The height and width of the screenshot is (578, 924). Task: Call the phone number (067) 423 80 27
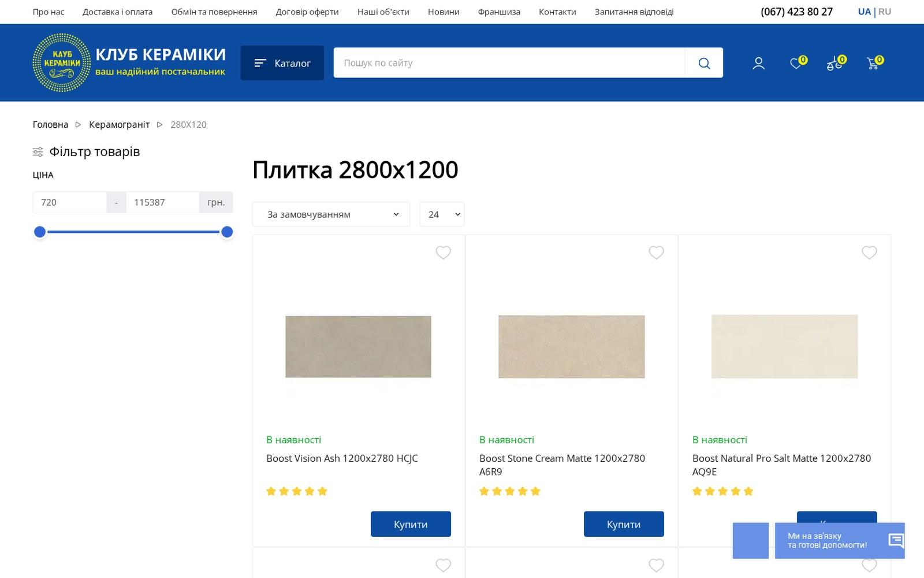[x=796, y=12]
